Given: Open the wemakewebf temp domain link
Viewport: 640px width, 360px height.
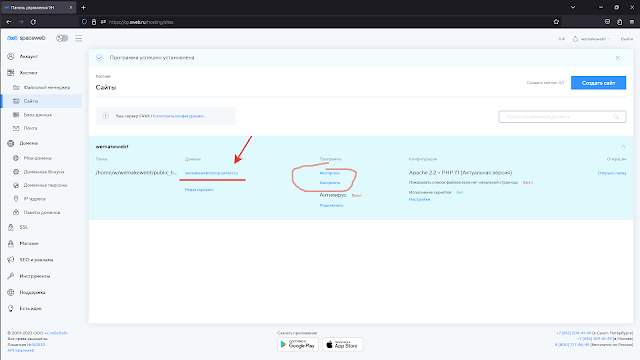Looking at the screenshot, I should pyautogui.click(x=211, y=173).
